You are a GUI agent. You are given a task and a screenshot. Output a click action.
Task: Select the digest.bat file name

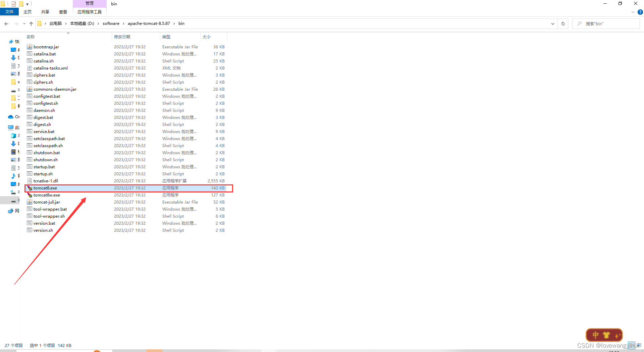[43, 117]
